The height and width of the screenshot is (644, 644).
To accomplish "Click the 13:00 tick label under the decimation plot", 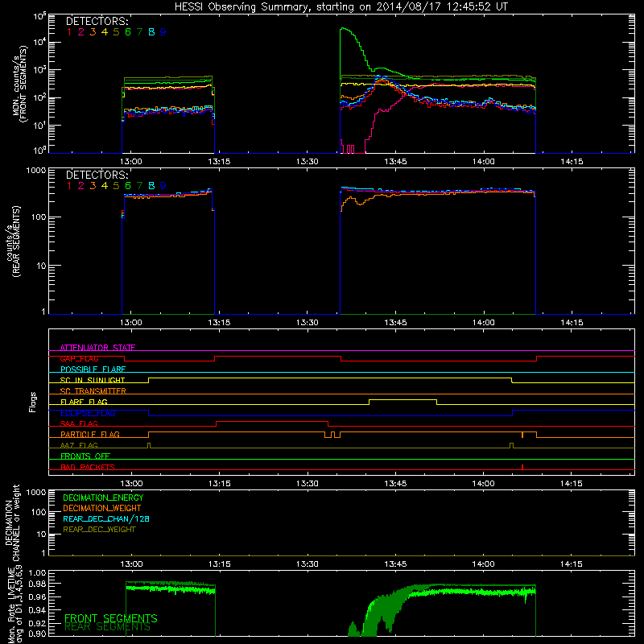I will (x=131, y=564).
